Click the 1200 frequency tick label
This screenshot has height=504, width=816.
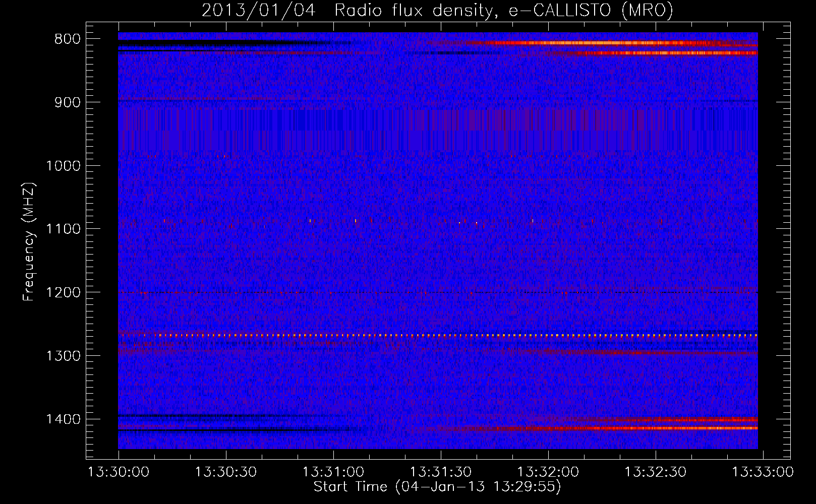tap(64, 293)
